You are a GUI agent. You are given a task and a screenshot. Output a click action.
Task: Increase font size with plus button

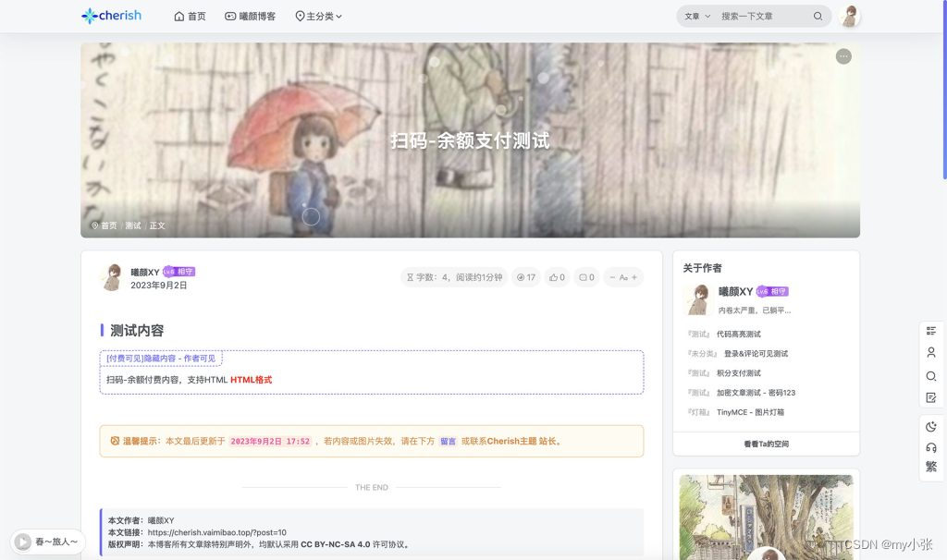tap(634, 277)
